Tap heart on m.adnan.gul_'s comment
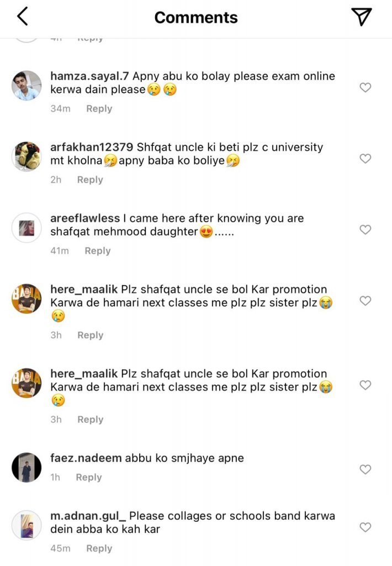Image resolution: width=392 pixels, height=566 pixels. (x=365, y=527)
